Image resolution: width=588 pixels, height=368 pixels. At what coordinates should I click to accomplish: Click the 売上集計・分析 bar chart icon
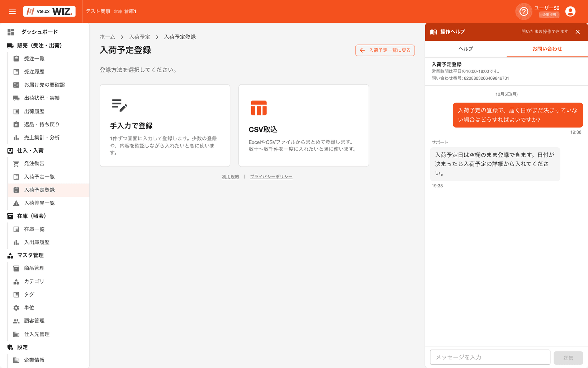pos(16,138)
